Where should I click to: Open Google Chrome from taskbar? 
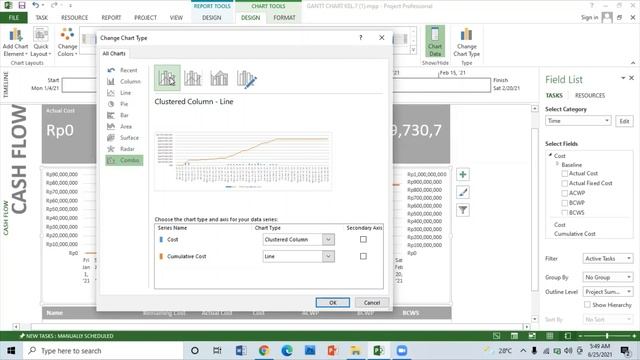(264, 351)
